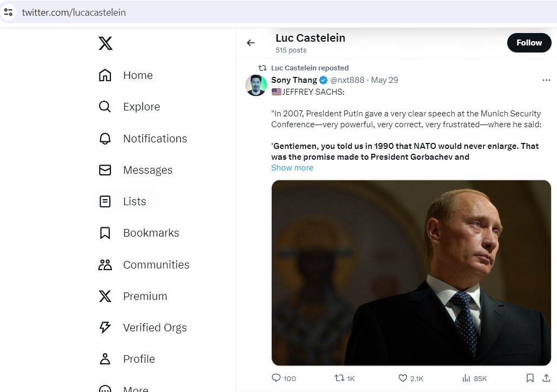Bookmark the Jeffrey Sachs post
The width and height of the screenshot is (557, 392).
(x=529, y=378)
